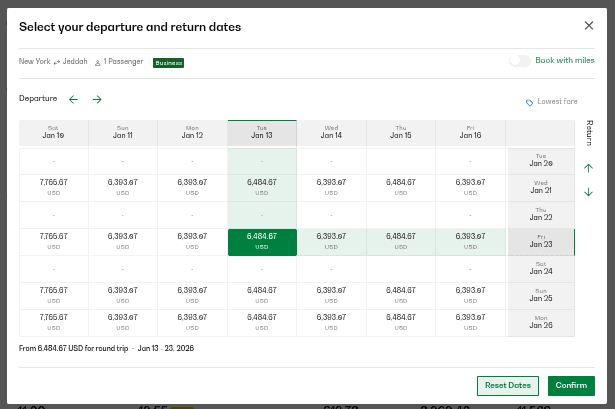Screen dimensions: 615x409
Task: Choose fare for Jan 15 departure, Jan 23 return
Action: coord(400,242)
